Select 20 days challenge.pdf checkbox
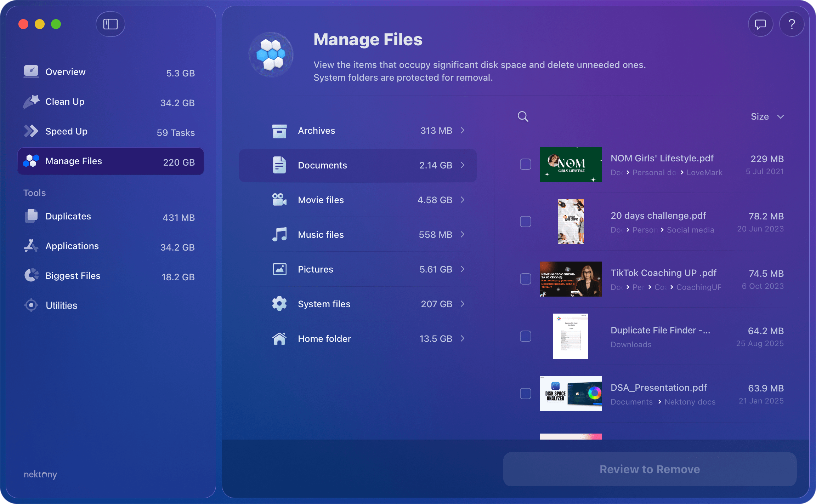 [x=526, y=222]
